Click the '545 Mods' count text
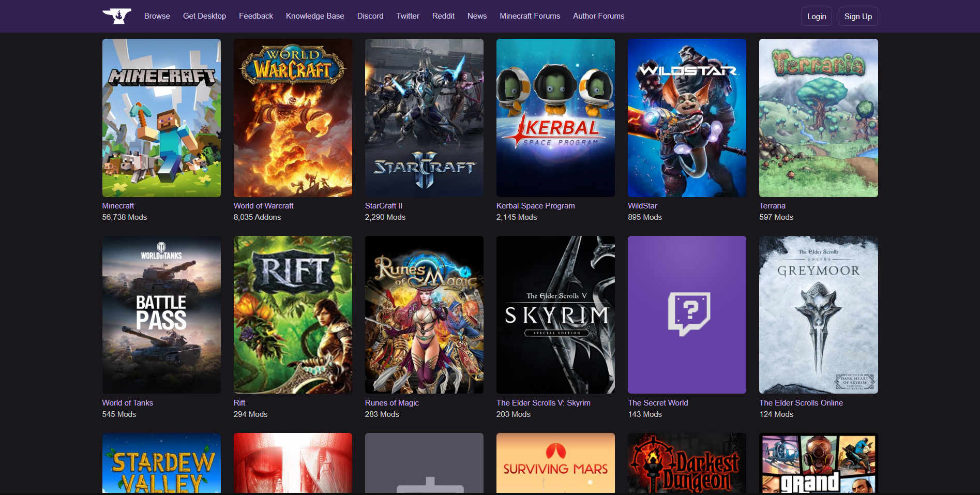The image size is (980, 495). 119,414
